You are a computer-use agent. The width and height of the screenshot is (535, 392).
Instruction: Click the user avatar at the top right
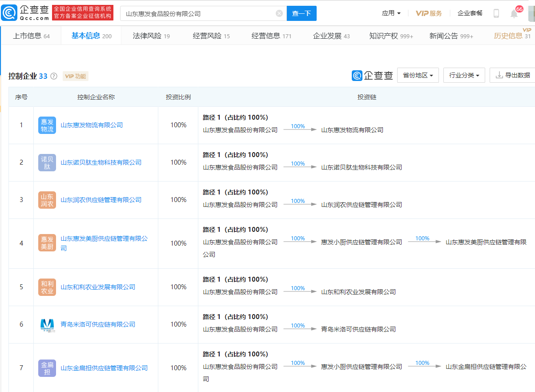pyautogui.click(x=531, y=13)
